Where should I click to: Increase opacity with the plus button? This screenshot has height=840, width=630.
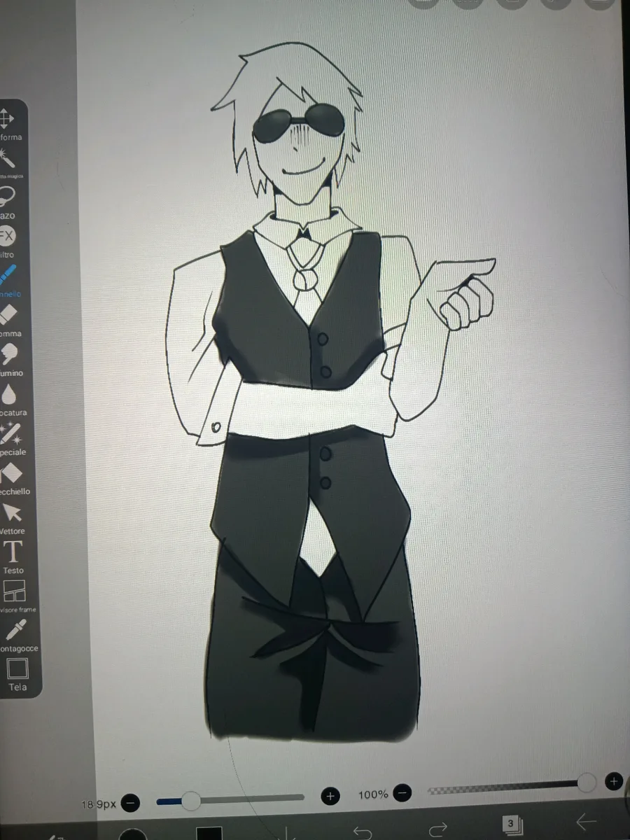coord(614,780)
